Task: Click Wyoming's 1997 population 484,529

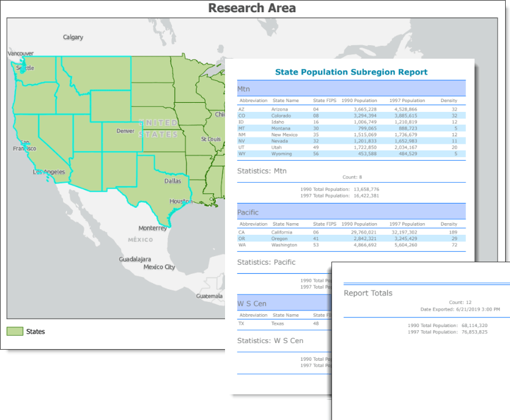Action: (408, 154)
